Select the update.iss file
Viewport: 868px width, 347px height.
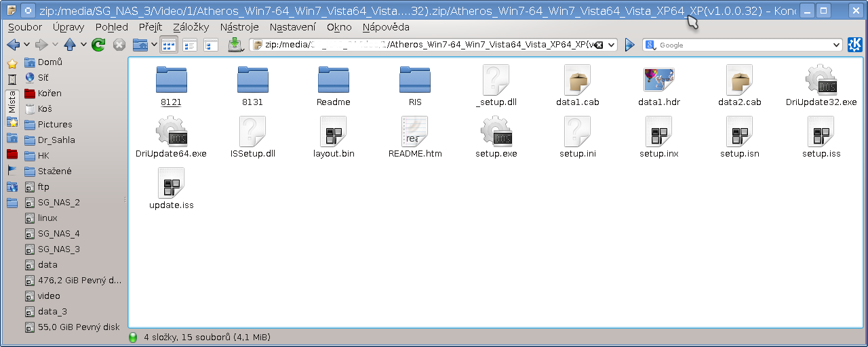[x=171, y=189]
